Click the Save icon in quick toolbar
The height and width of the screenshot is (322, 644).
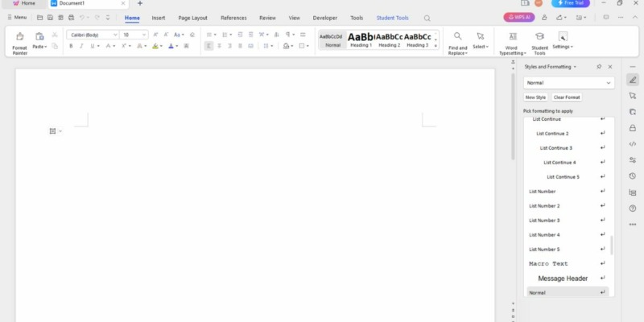pos(50,18)
